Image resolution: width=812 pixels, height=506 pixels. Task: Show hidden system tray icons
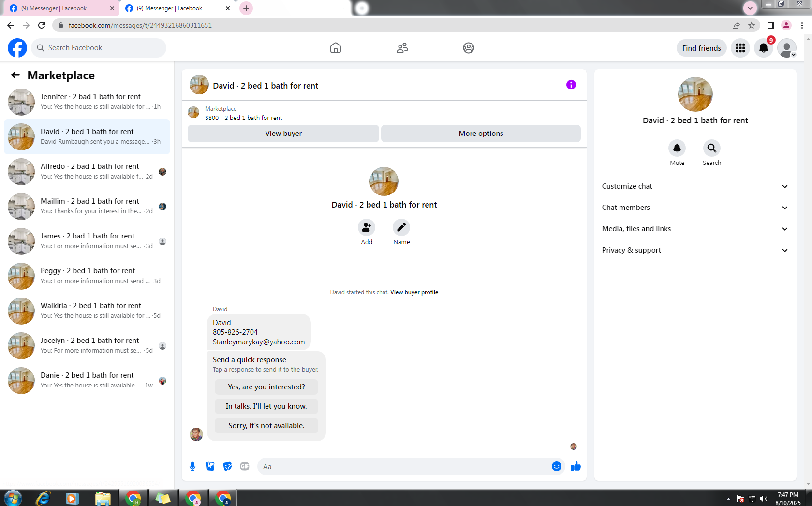[x=728, y=499]
